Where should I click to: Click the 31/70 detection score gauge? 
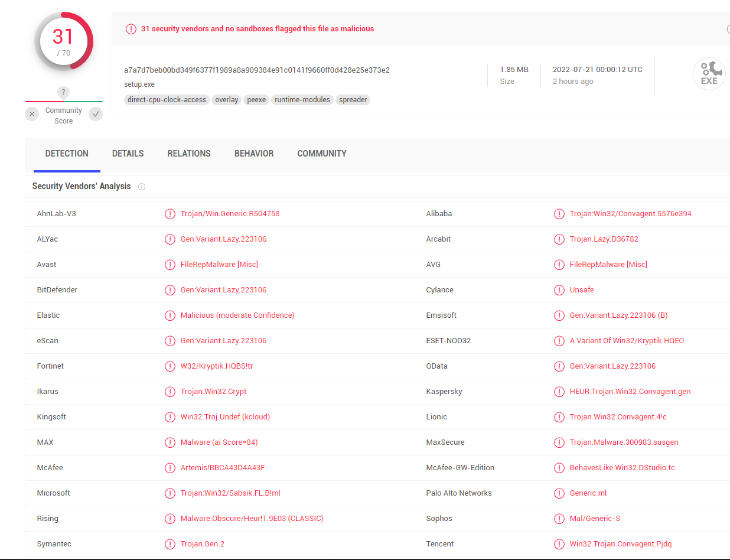[x=64, y=41]
